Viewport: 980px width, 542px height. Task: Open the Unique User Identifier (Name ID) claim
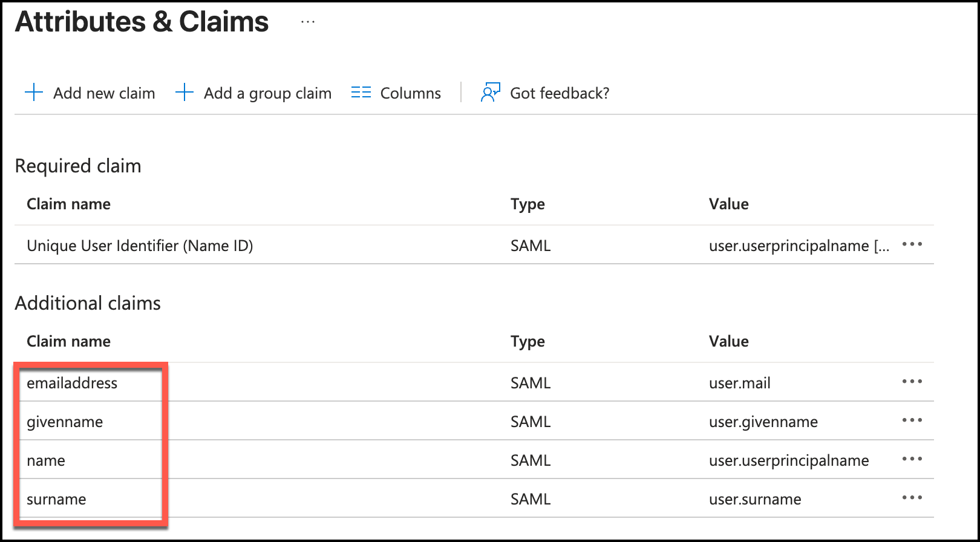pyautogui.click(x=140, y=246)
